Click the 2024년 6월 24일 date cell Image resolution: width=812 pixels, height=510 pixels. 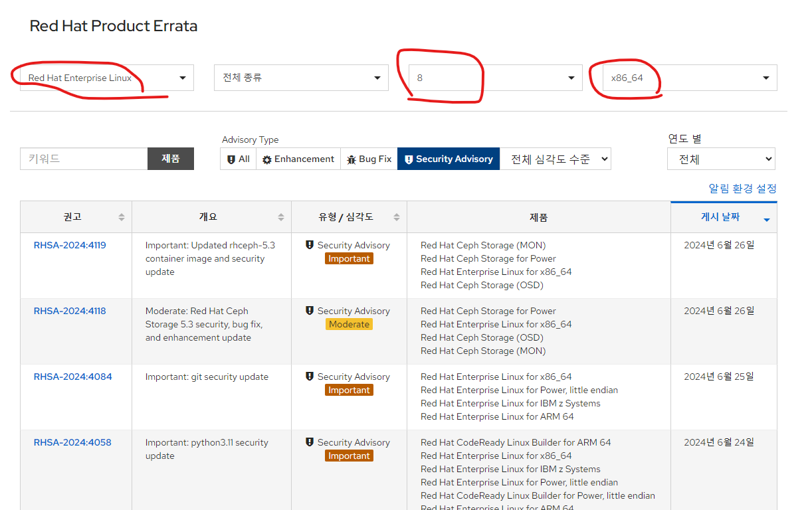[x=719, y=442]
